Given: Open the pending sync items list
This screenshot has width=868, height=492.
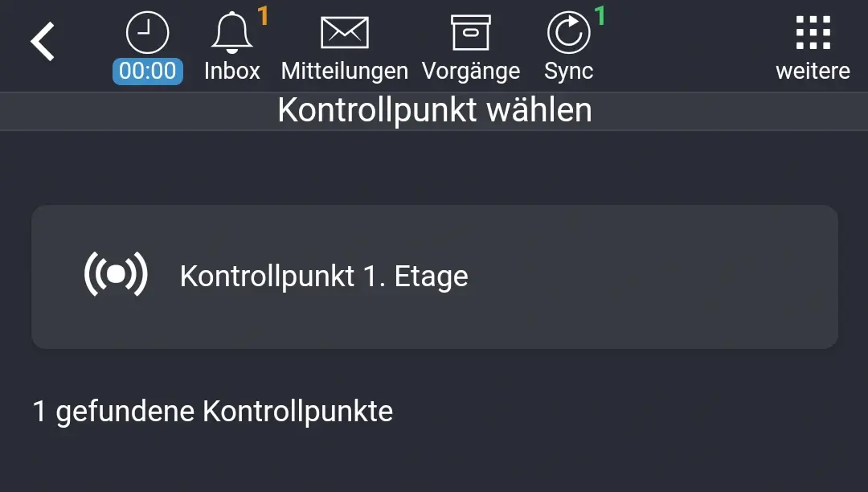Looking at the screenshot, I should click(x=568, y=44).
